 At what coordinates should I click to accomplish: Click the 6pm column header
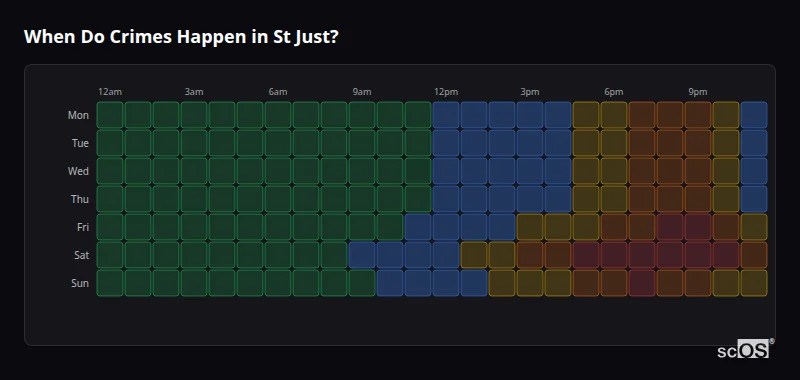[614, 92]
